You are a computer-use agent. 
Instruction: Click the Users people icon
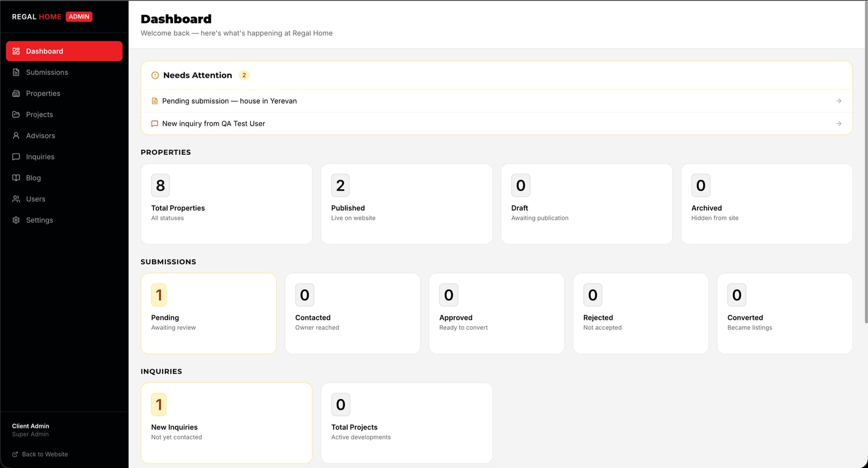point(16,199)
